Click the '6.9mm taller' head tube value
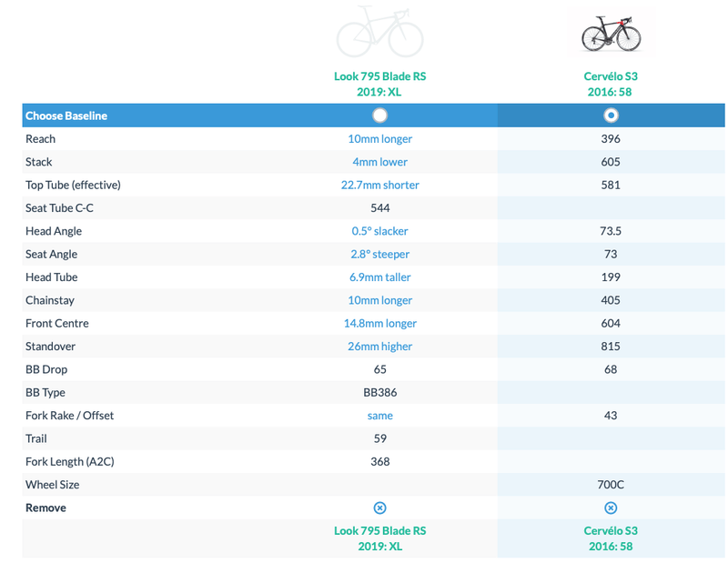The width and height of the screenshot is (728, 563). click(x=379, y=277)
